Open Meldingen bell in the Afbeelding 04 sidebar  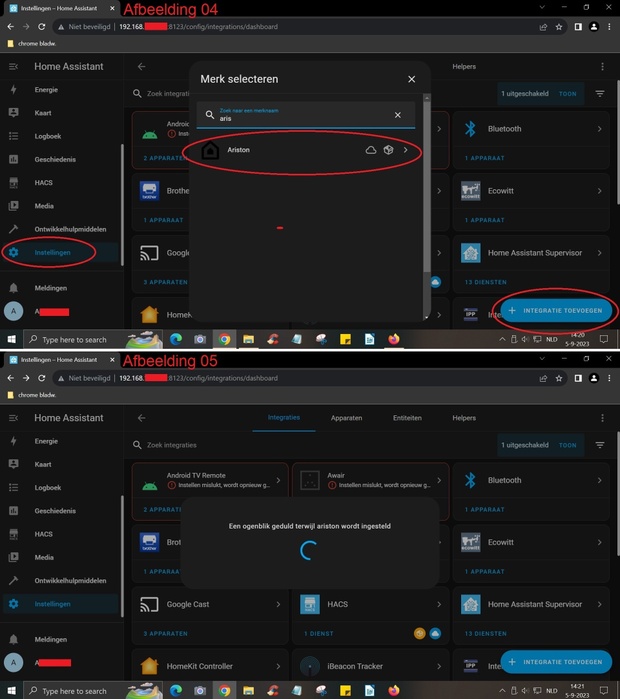[x=13, y=288]
